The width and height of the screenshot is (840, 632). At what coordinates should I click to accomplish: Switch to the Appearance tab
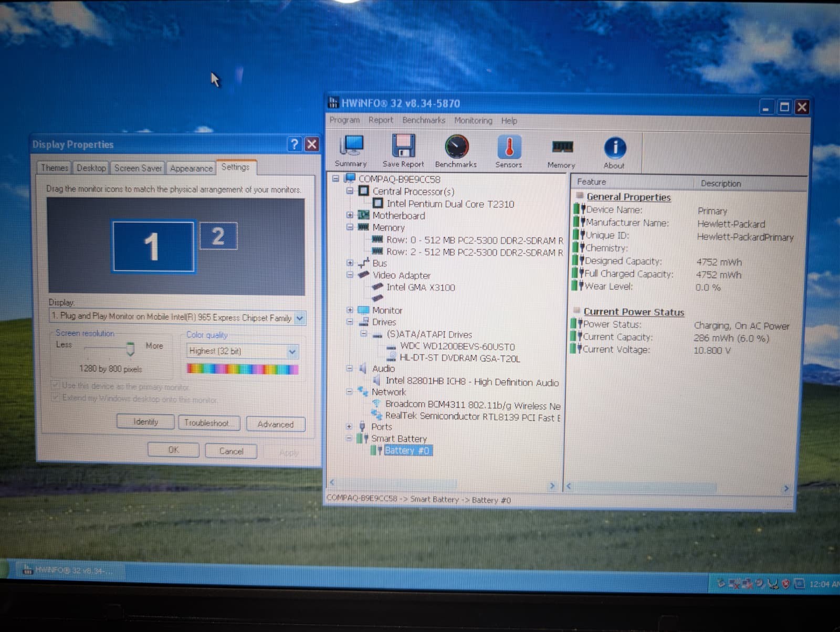click(x=191, y=168)
